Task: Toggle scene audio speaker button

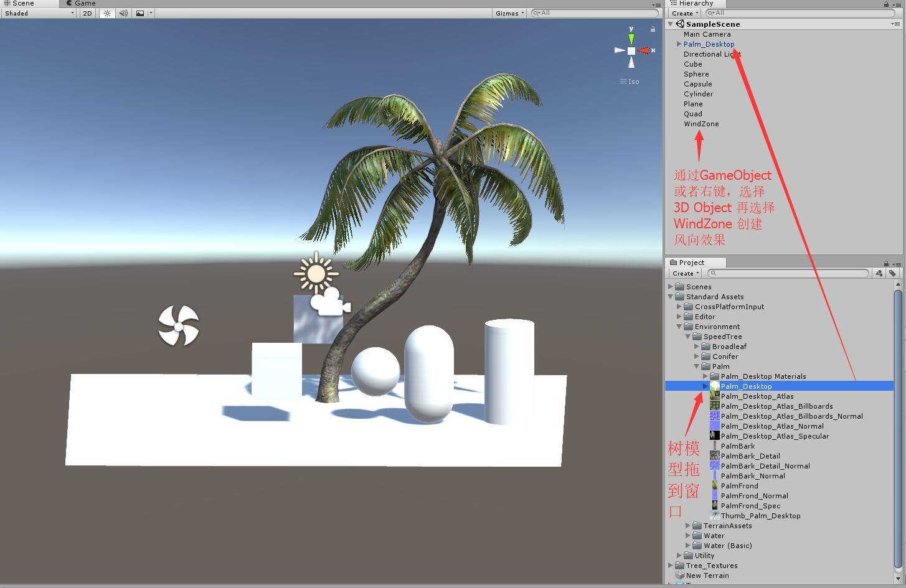Action: point(123,13)
